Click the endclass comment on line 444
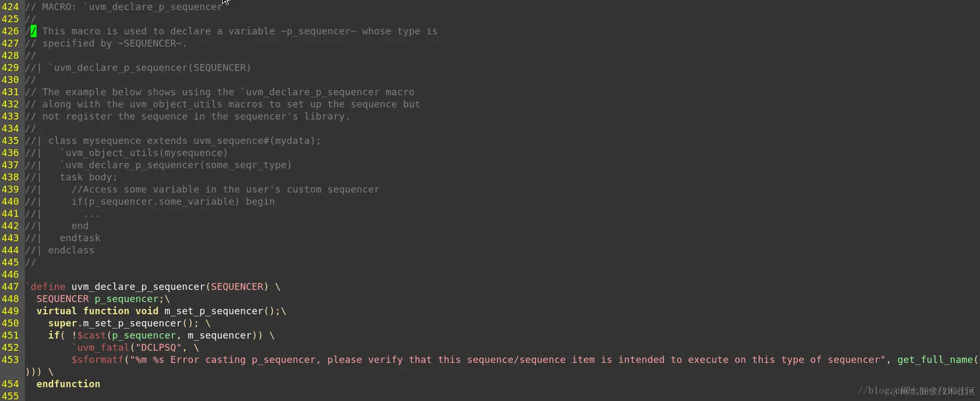Image resolution: width=980 pixels, height=401 pixels. (x=71, y=250)
